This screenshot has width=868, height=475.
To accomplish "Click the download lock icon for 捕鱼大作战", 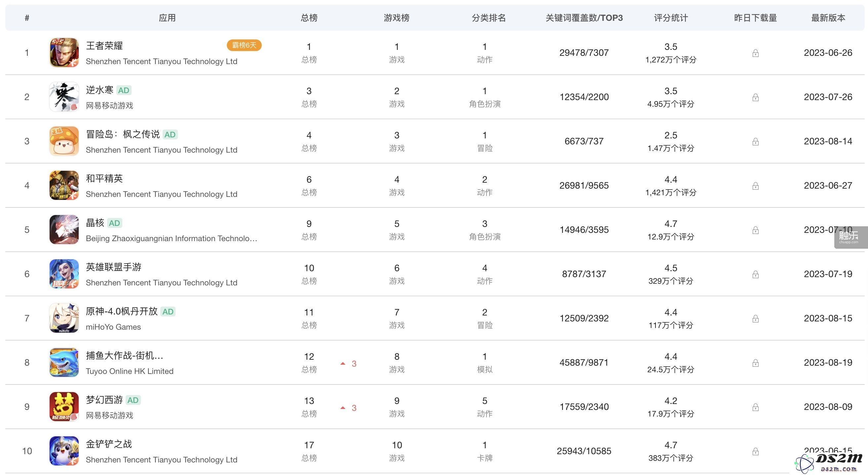I will (756, 363).
